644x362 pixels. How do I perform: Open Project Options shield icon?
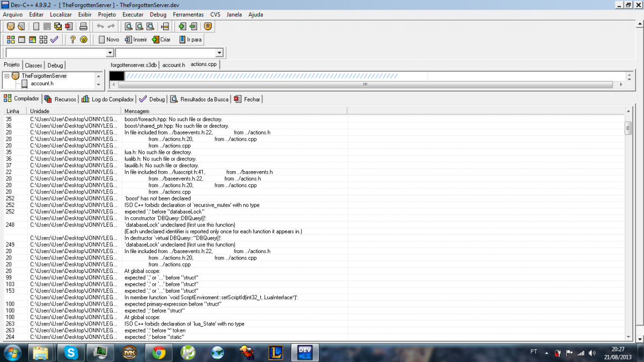point(208,26)
